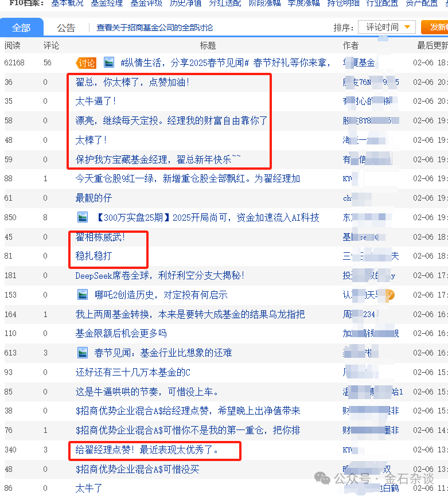The height and width of the screenshot is (496, 448).
Task: Open 季度涨幅 in the F10 menu
Action: [x=303, y=3]
